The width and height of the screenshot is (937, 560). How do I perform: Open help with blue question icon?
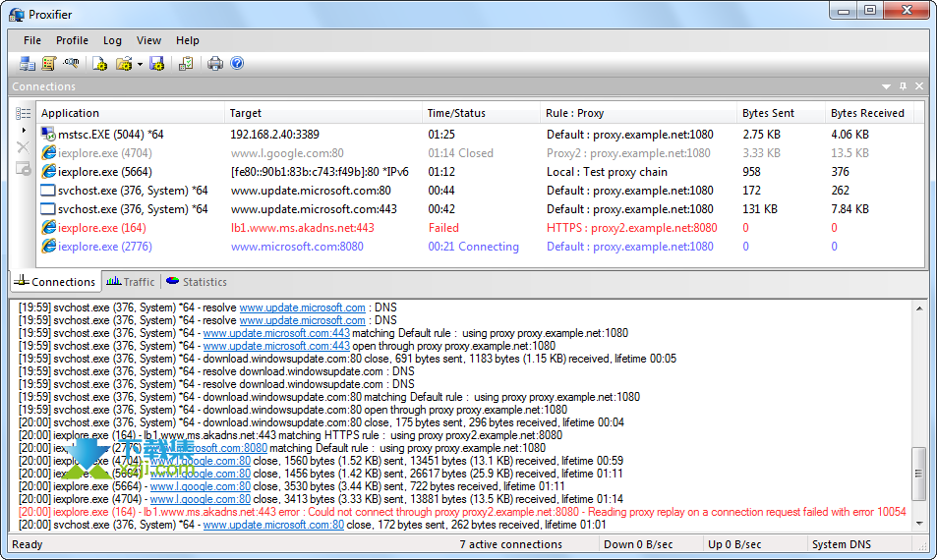click(237, 63)
